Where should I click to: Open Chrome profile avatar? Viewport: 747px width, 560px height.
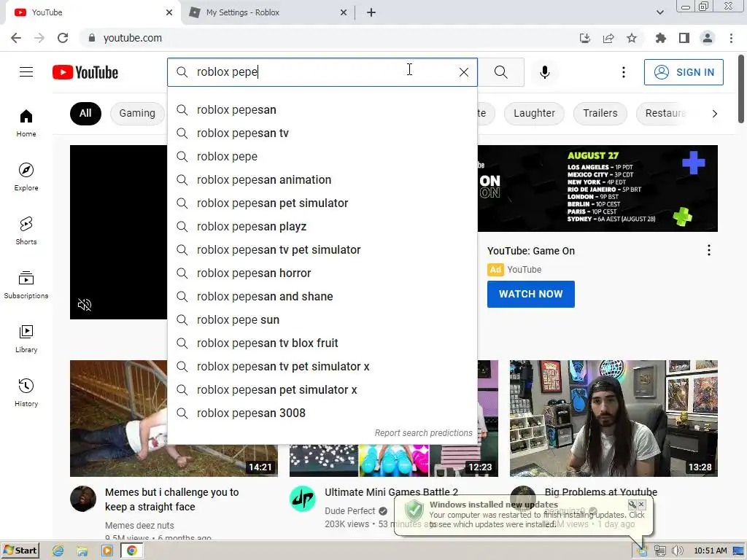[708, 38]
